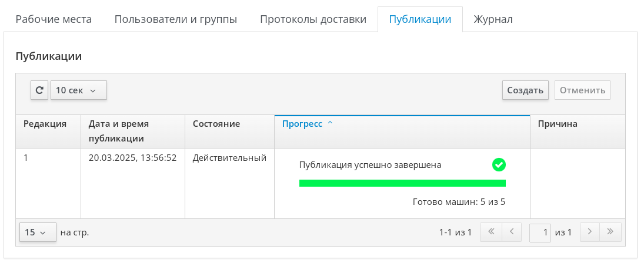This screenshot has width=644, height=263.
Task: Click the green publication progress bar
Action: click(x=402, y=183)
